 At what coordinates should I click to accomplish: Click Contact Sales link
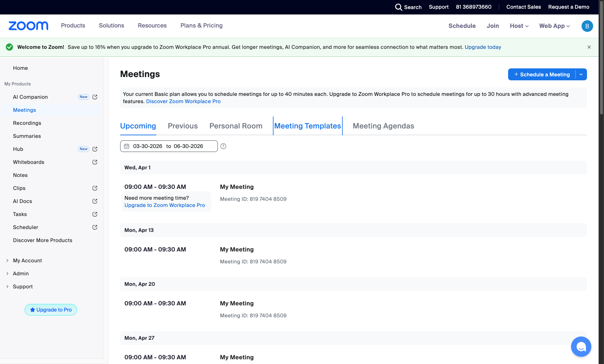(524, 7)
